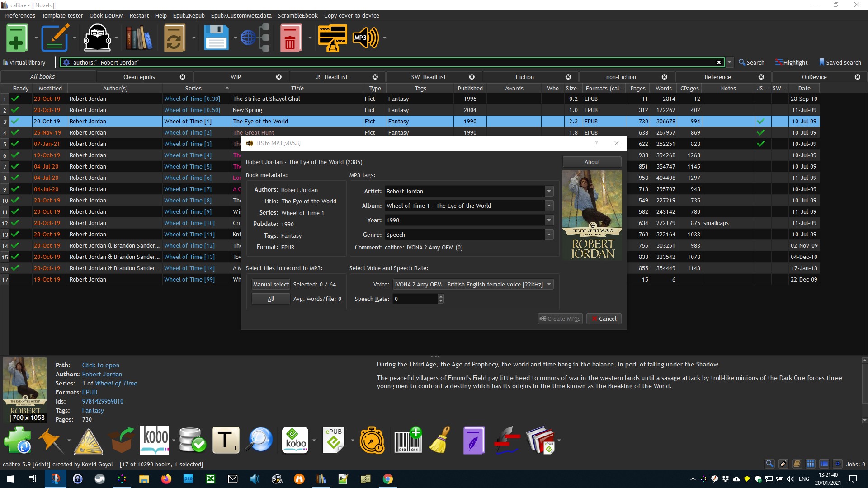The height and width of the screenshot is (488, 868).
Task: Click the brown box with green arrow icon
Action: pyautogui.click(x=122, y=440)
